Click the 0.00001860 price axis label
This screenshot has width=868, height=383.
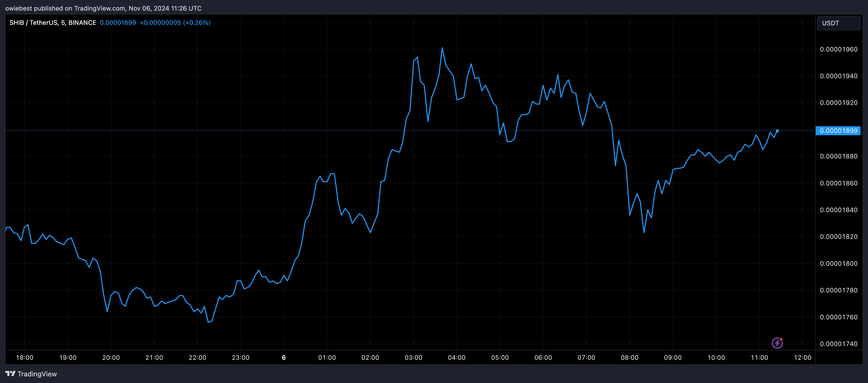coord(839,183)
